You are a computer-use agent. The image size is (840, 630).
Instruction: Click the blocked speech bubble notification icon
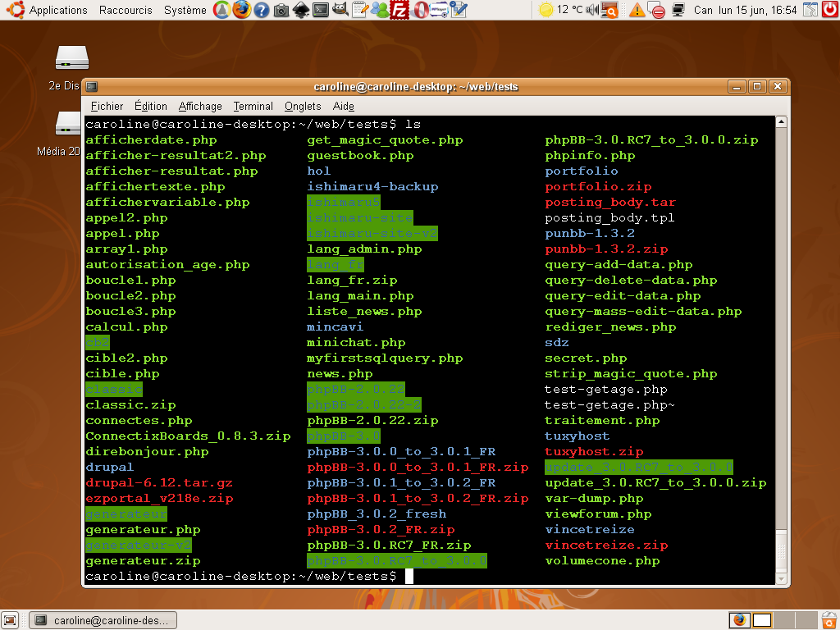656,10
